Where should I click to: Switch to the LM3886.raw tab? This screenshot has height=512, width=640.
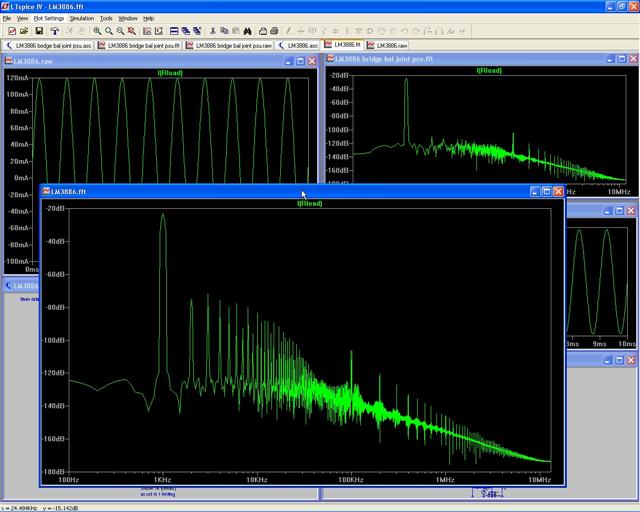click(387, 45)
